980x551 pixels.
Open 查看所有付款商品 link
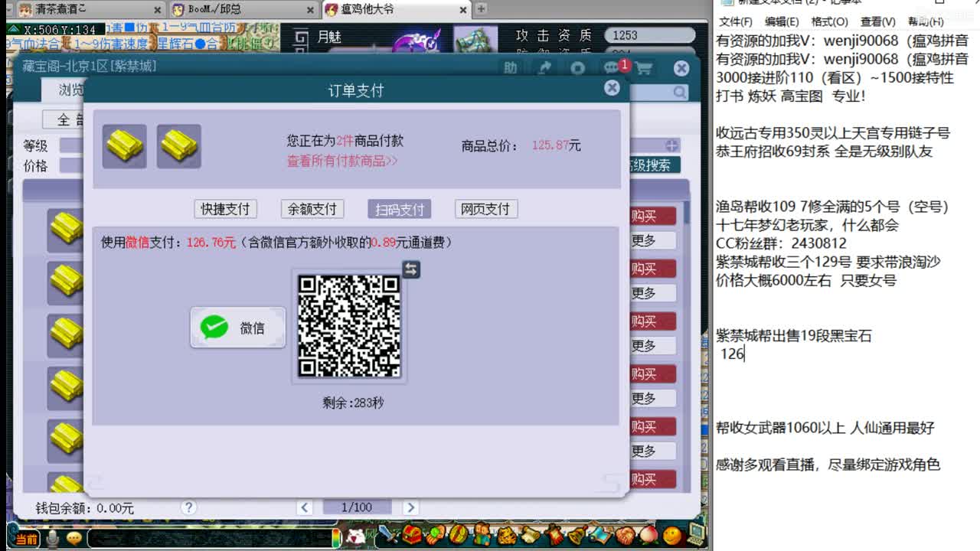coord(342,161)
